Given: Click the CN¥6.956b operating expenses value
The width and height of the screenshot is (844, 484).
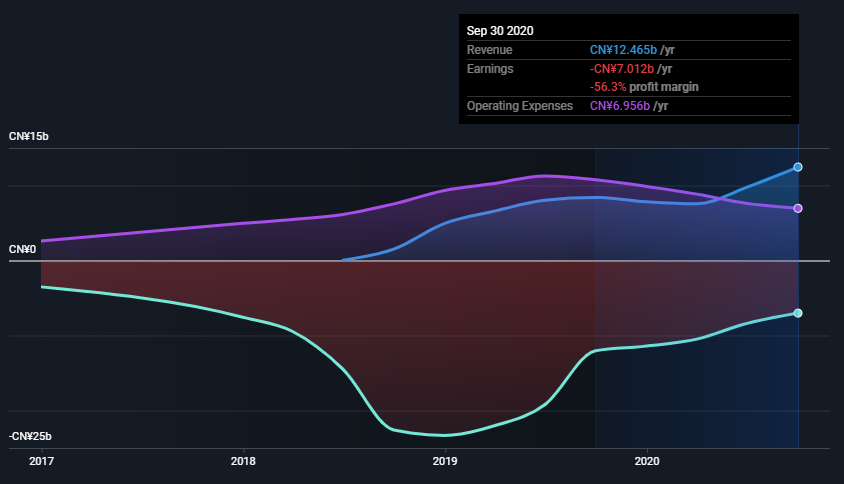Looking at the screenshot, I should click(619, 106).
